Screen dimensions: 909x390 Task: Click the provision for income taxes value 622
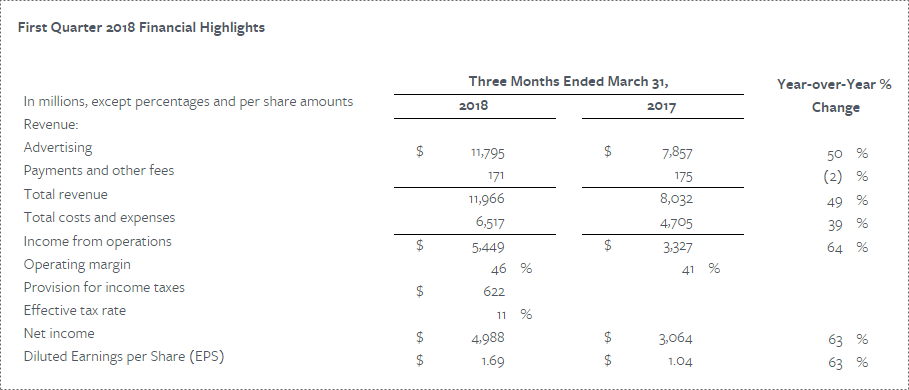[x=494, y=292]
